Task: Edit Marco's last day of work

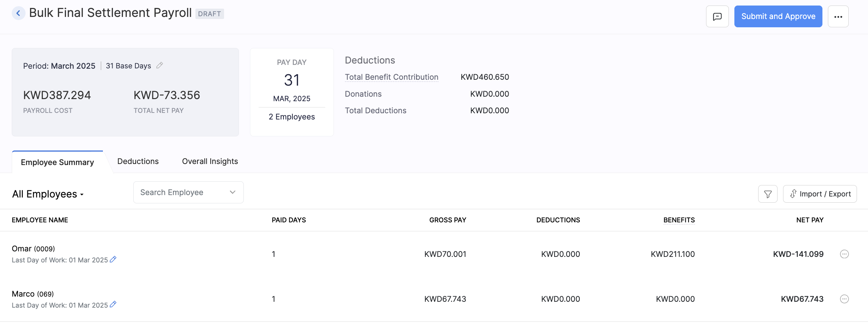Action: click(x=113, y=305)
